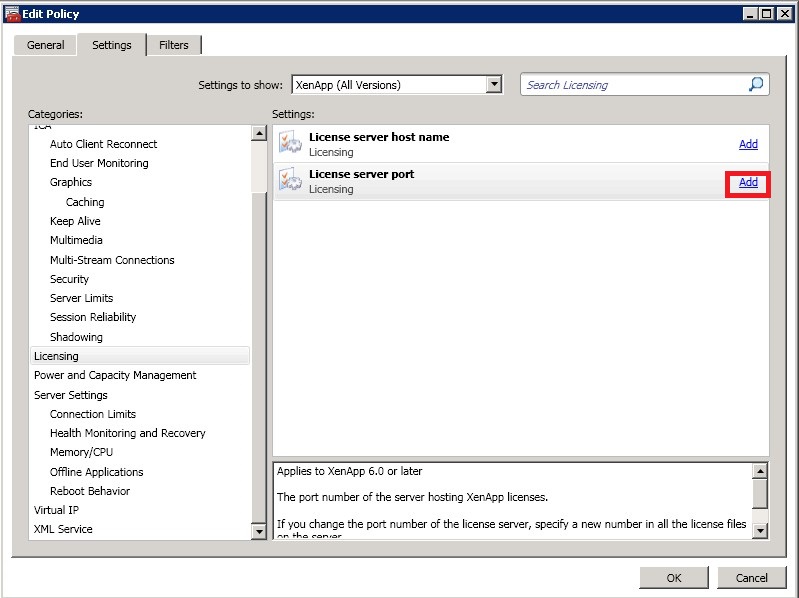799x598 pixels.
Task: Choose the Multi-Stream Connections category
Action: (112, 260)
